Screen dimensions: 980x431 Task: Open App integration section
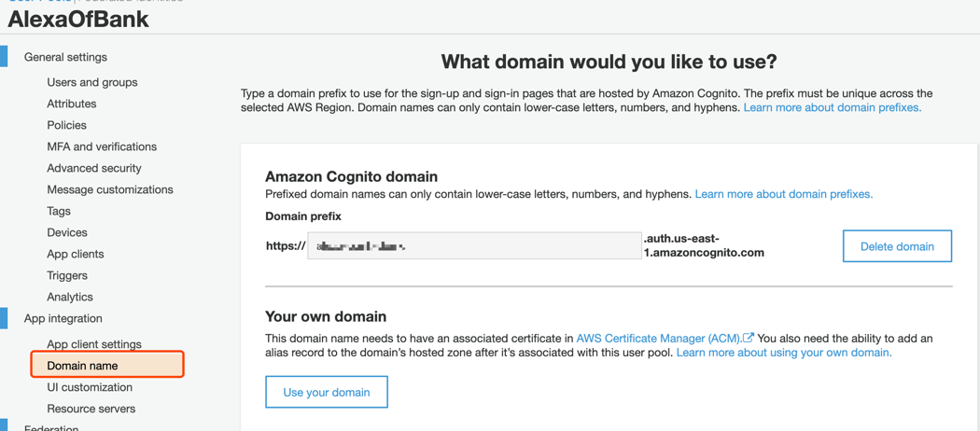click(x=63, y=318)
